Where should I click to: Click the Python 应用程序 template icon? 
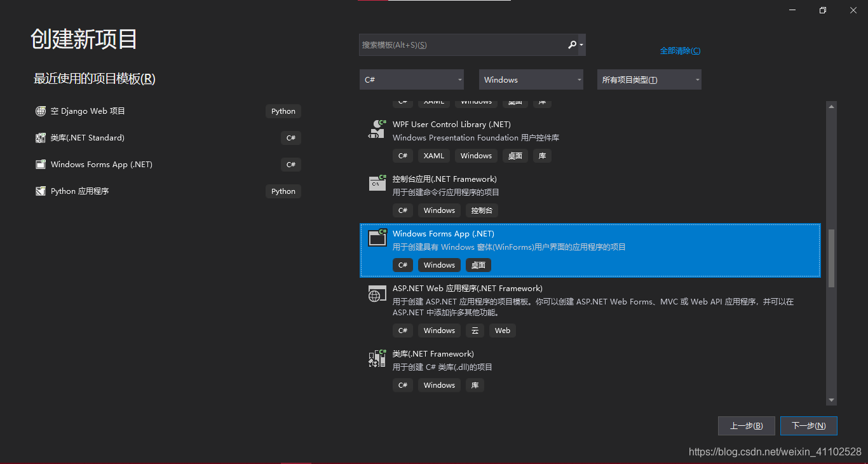[x=41, y=191]
